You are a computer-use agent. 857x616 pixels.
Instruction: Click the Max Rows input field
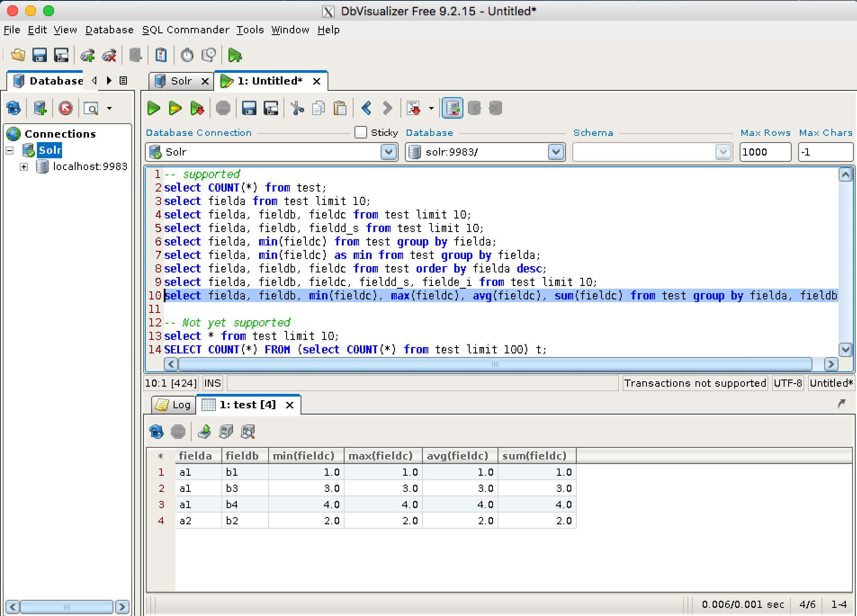(x=765, y=152)
